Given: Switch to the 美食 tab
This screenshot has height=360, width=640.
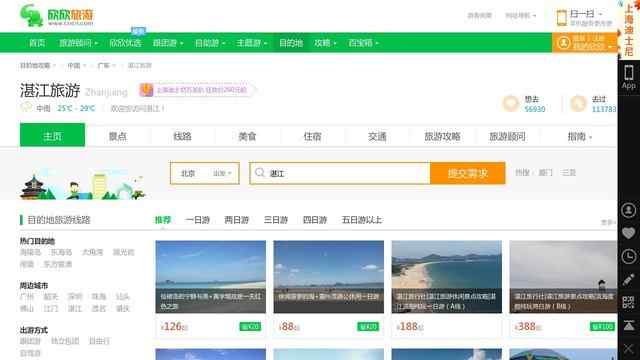Looking at the screenshot, I should point(247,136).
